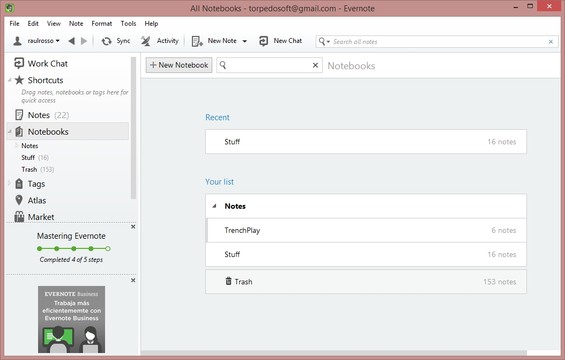Create a new note with New Note icon

197,41
